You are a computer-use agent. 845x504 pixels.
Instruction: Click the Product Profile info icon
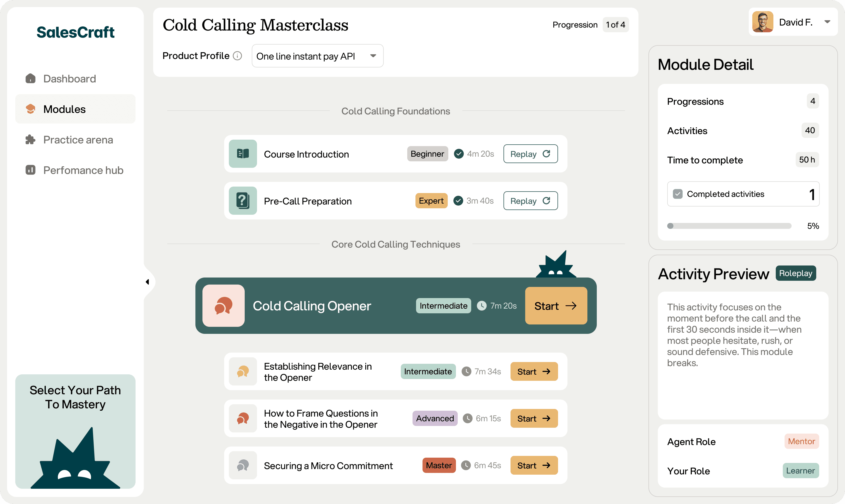[x=237, y=56]
